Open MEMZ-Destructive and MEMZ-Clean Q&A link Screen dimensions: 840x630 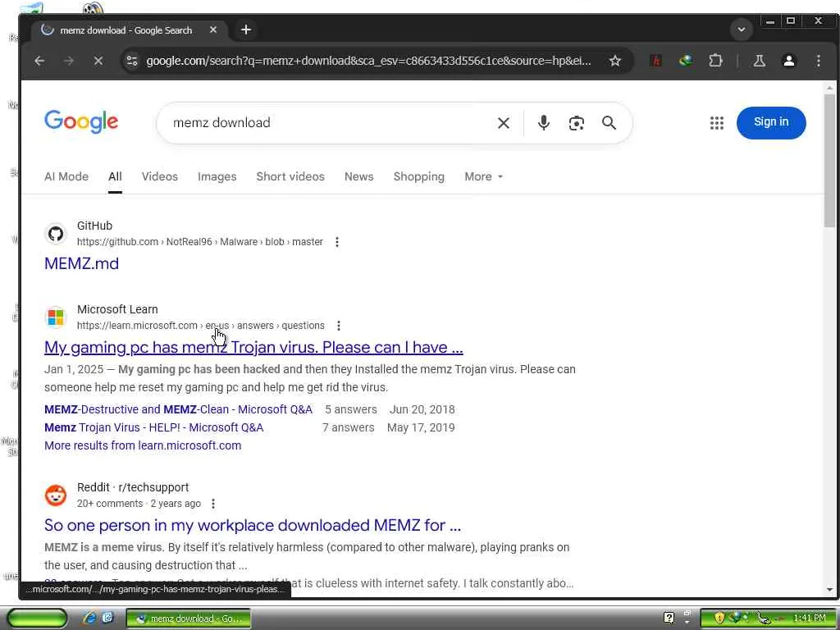(x=178, y=409)
